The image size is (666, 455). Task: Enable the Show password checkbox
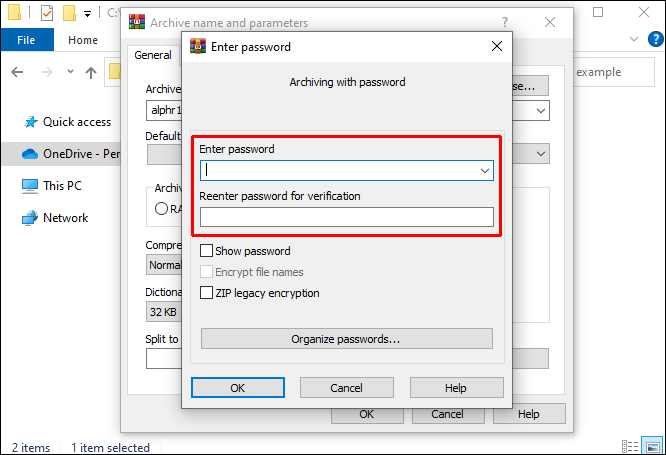[207, 251]
